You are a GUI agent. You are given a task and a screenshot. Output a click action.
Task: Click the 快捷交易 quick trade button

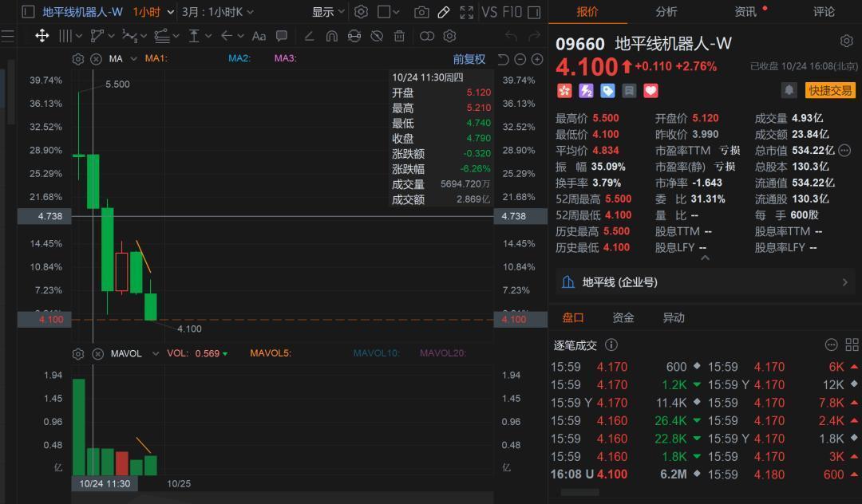coord(829,91)
